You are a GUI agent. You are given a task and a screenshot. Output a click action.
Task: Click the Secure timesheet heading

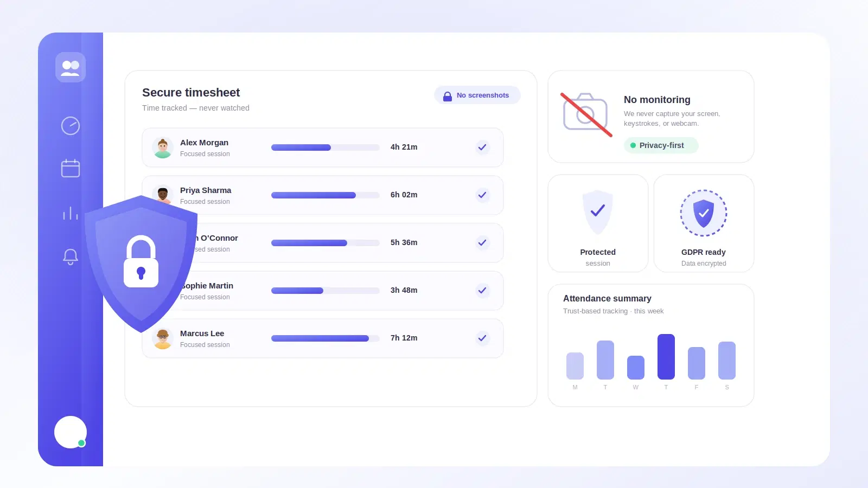click(191, 93)
